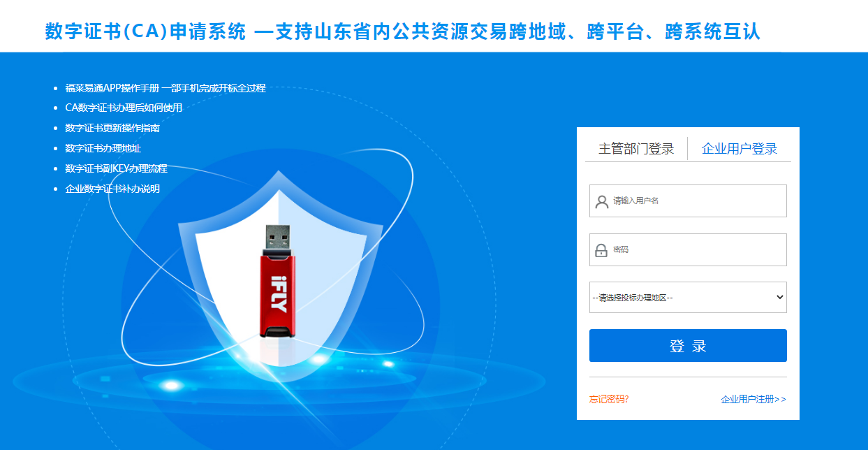Click the blue 登录 button
Viewport: 868px width, 450px height.
click(688, 346)
